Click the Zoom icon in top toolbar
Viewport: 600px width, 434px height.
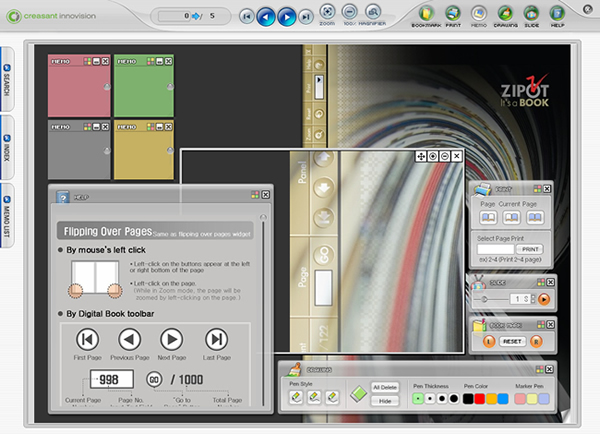tap(327, 12)
